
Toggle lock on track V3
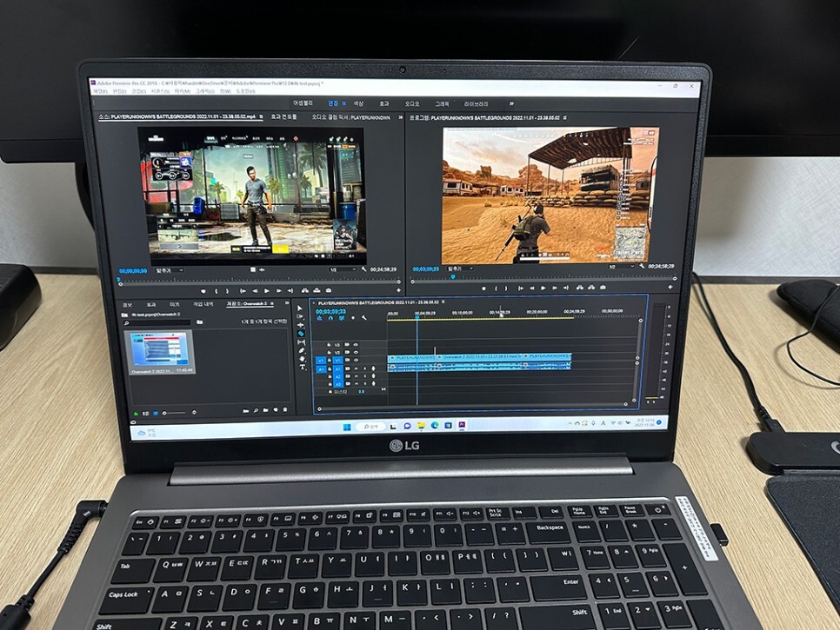(329, 345)
